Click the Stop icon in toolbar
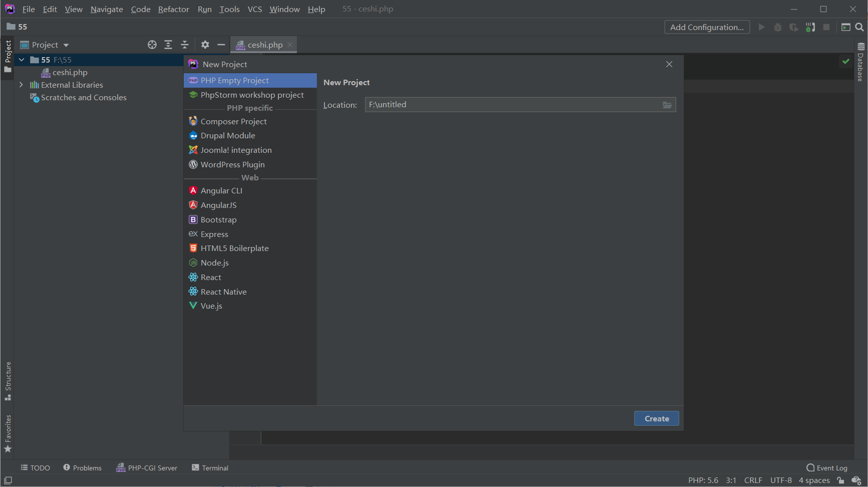This screenshot has width=868, height=487. (826, 27)
